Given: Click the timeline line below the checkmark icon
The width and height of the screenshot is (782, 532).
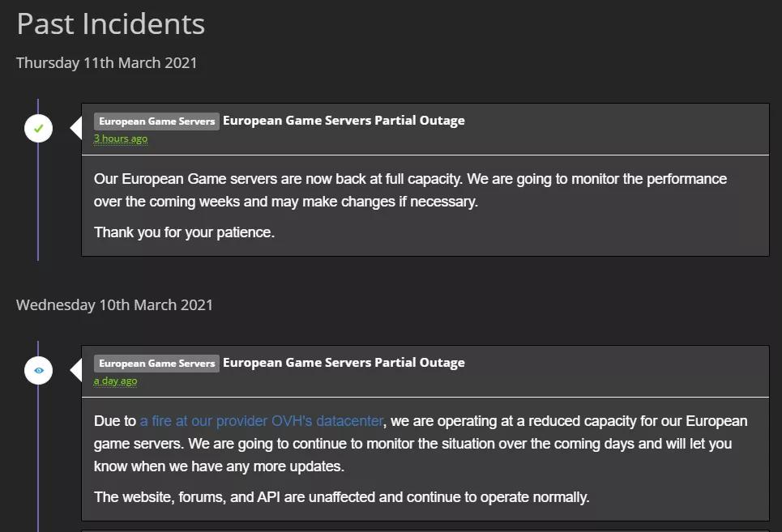Looking at the screenshot, I should coord(38,202).
